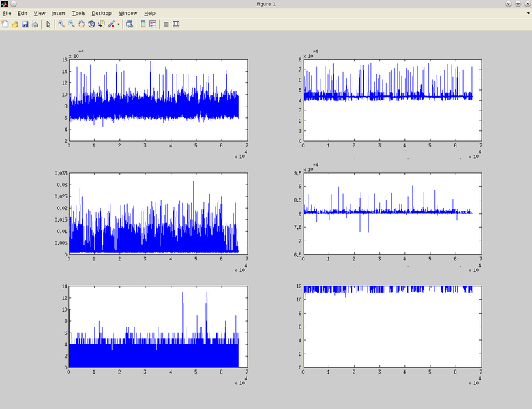Screen dimensions: 532x409
Task: Toggle the Zoom In magnifier tool
Action: [61, 24]
